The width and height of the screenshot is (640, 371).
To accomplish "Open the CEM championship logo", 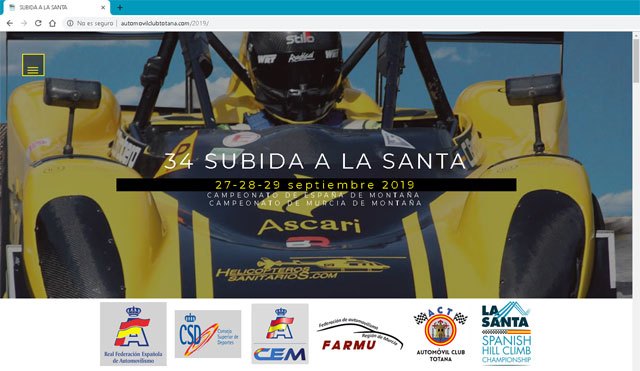I will (x=280, y=333).
